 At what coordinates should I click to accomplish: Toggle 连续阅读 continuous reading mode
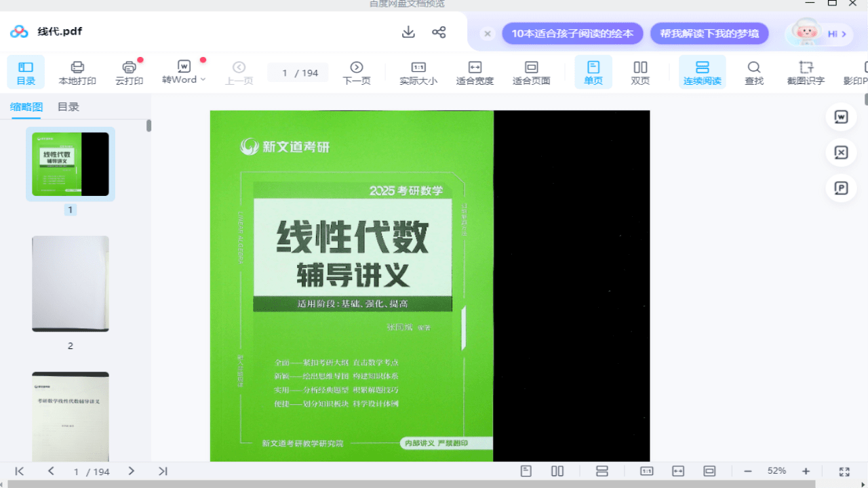(703, 73)
